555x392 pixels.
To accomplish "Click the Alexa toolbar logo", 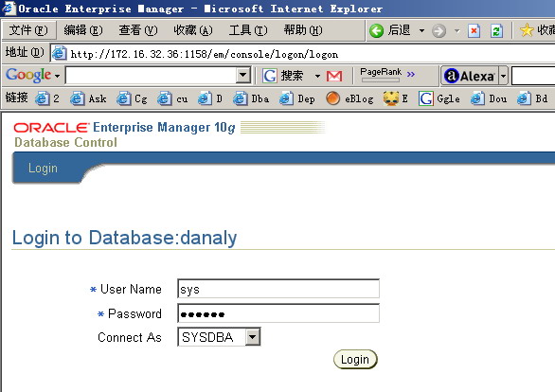I will pos(470,76).
